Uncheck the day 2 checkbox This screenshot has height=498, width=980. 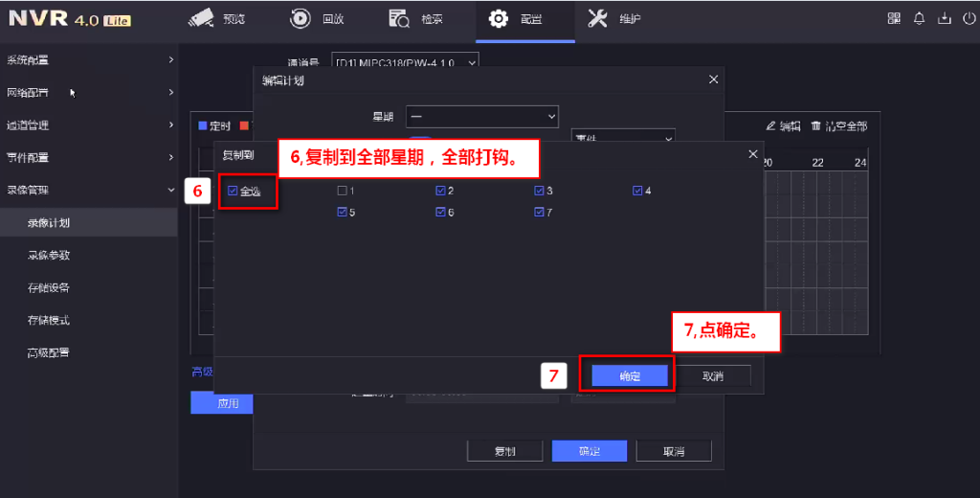440,191
